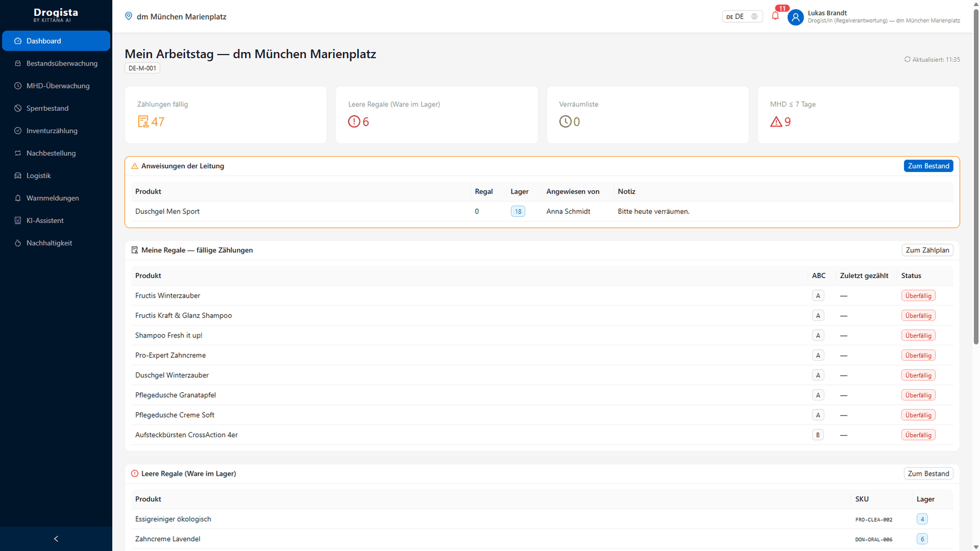Click the user avatar icon for Lukas Brandt
Screen dimensions: 980x551
coord(796,17)
